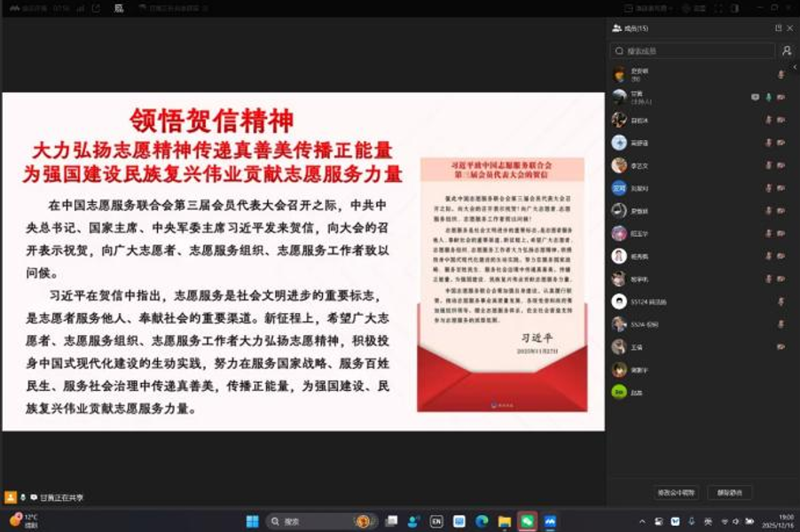Open the WeChat icon in taskbar
Viewport: 800px width, 532px height.
pyautogui.click(x=527, y=521)
